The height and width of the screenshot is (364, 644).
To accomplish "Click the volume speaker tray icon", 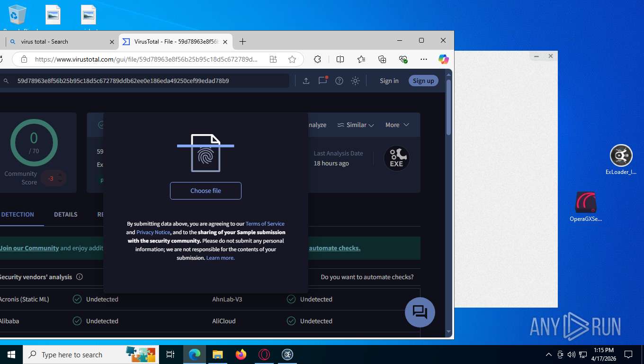I will click(x=571, y=355).
